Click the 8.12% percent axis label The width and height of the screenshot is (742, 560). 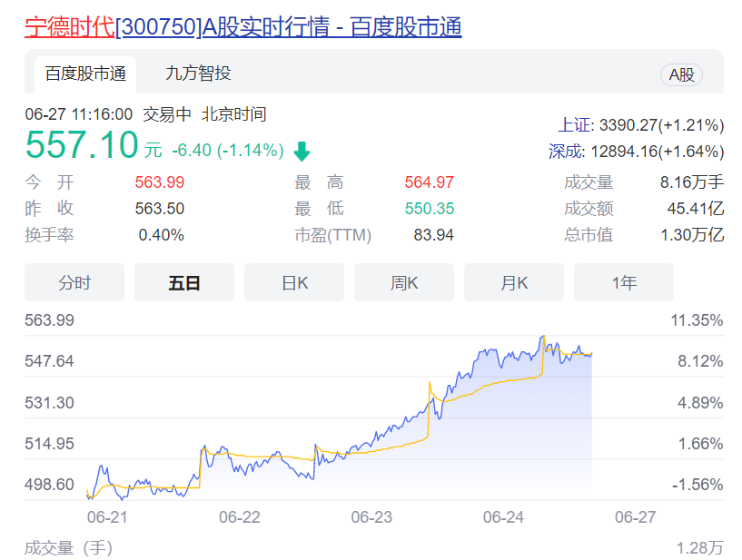(700, 361)
